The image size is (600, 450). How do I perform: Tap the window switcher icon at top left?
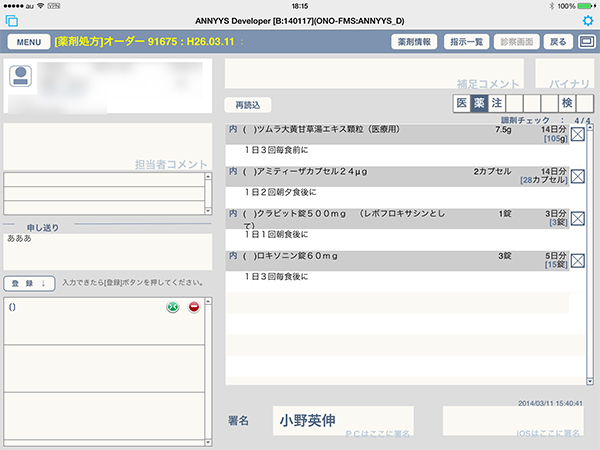point(12,21)
